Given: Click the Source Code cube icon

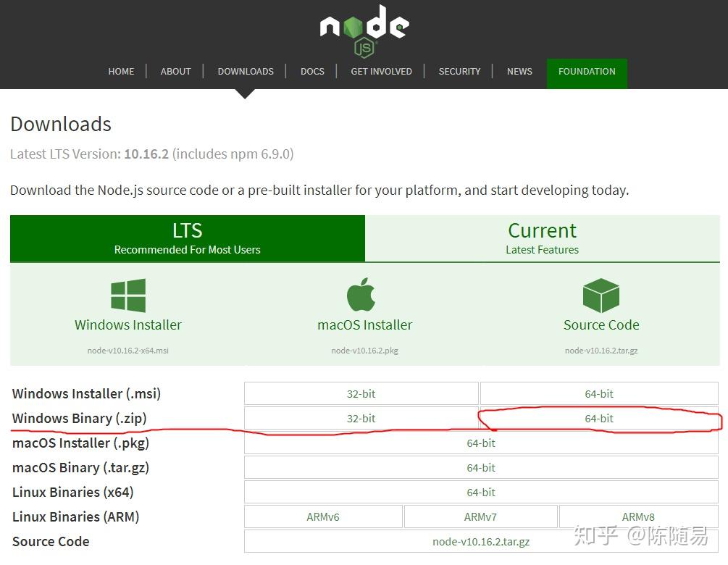Looking at the screenshot, I should (x=601, y=296).
